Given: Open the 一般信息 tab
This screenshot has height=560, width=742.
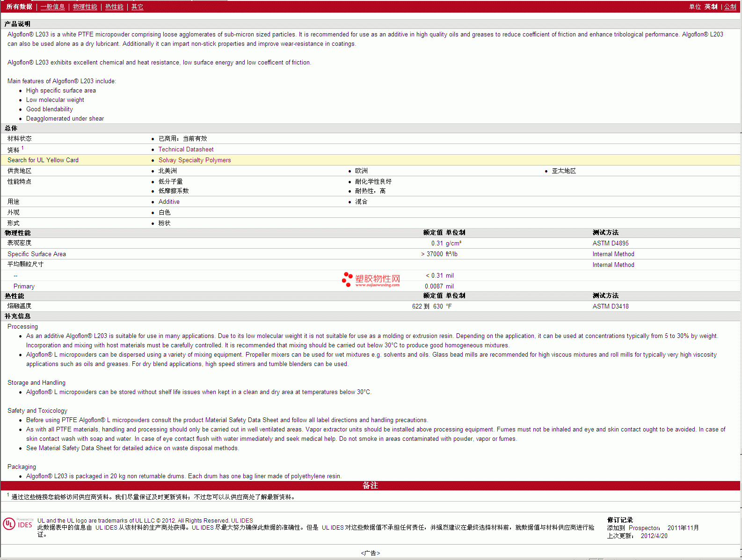Looking at the screenshot, I should [x=53, y=7].
